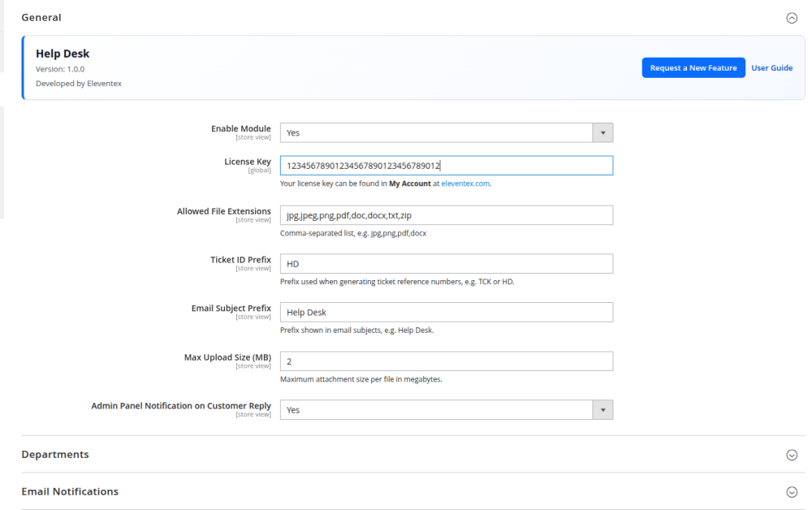Screen dimensions: 812x510
Task: Click the Max Upload Size field
Action: 446,361
